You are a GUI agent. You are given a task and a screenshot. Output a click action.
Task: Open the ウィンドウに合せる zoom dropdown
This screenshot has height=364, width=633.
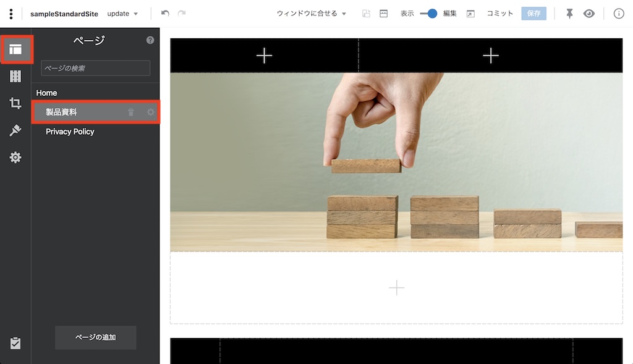[x=312, y=14]
